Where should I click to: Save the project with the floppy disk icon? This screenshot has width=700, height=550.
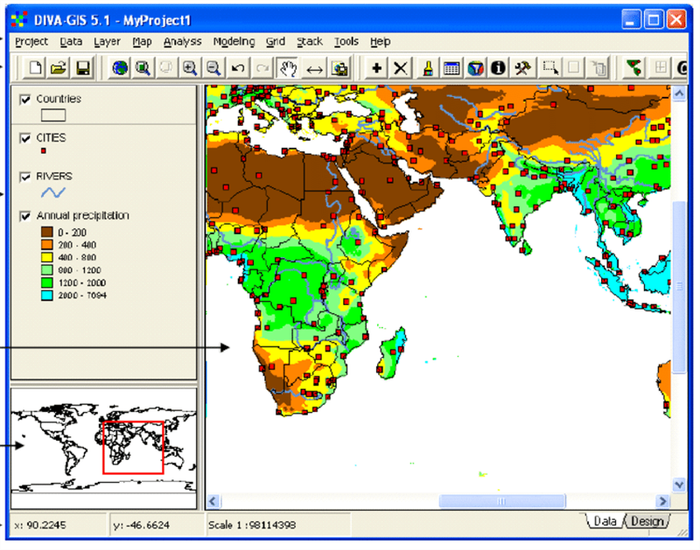tap(83, 68)
